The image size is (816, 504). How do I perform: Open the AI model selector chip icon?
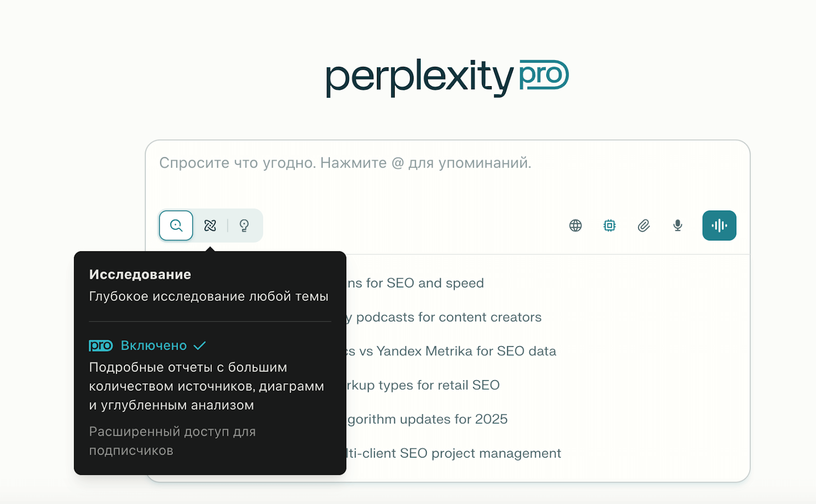[x=609, y=225]
